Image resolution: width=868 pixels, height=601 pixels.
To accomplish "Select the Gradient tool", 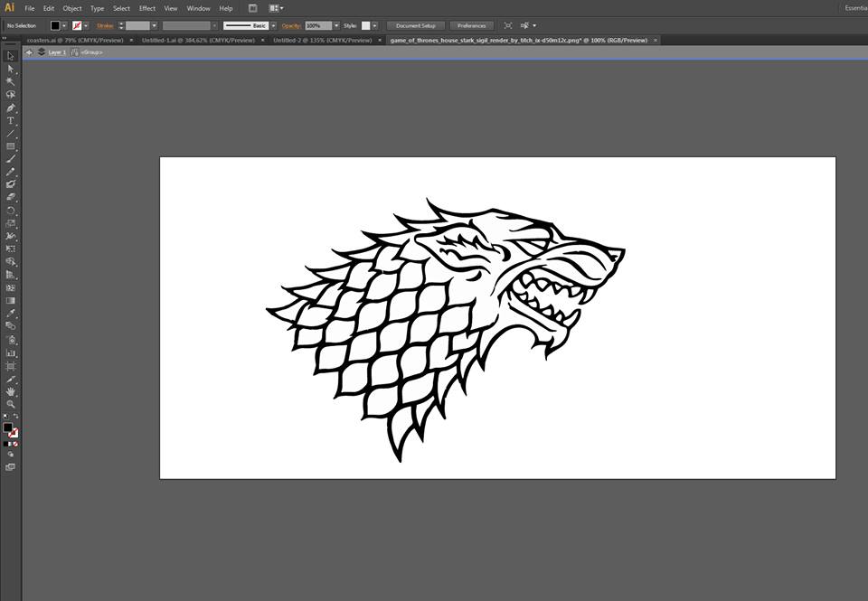I will (x=11, y=300).
